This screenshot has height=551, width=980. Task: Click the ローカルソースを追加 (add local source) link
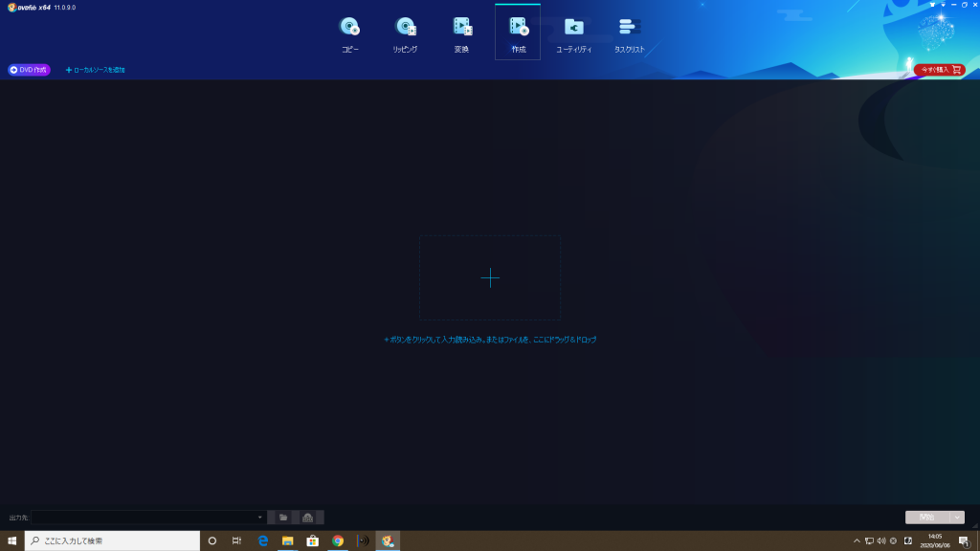click(96, 70)
